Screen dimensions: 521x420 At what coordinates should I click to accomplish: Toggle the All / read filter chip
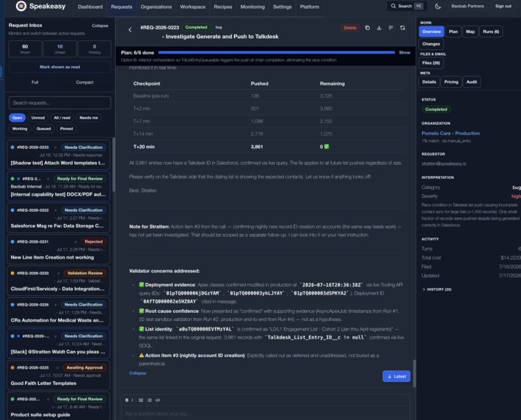[x=62, y=117]
